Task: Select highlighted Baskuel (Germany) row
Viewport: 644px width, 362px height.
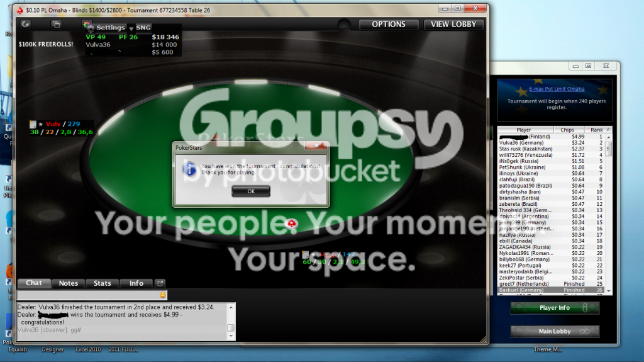Action: (551, 290)
